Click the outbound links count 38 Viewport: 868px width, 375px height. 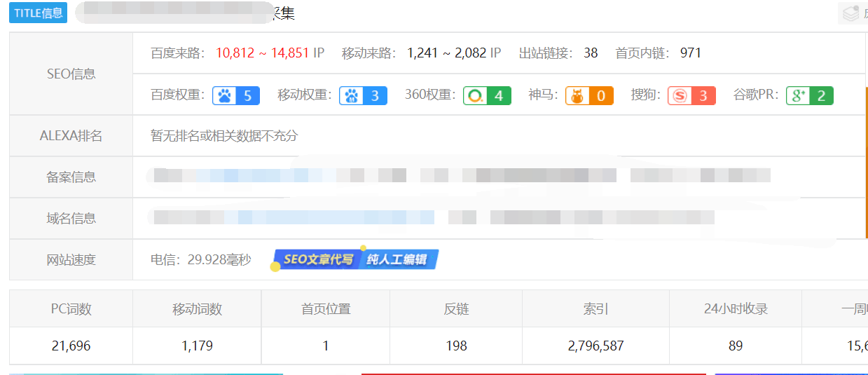point(591,53)
